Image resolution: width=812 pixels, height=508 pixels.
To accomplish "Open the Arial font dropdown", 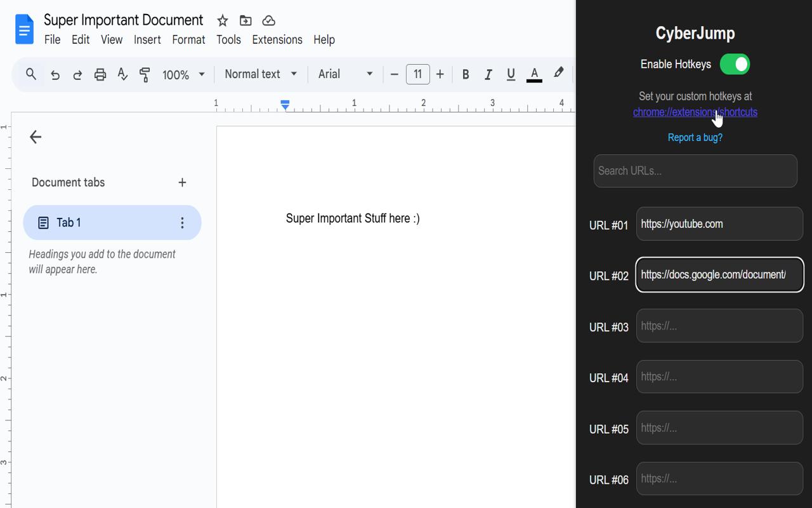I will [x=346, y=74].
